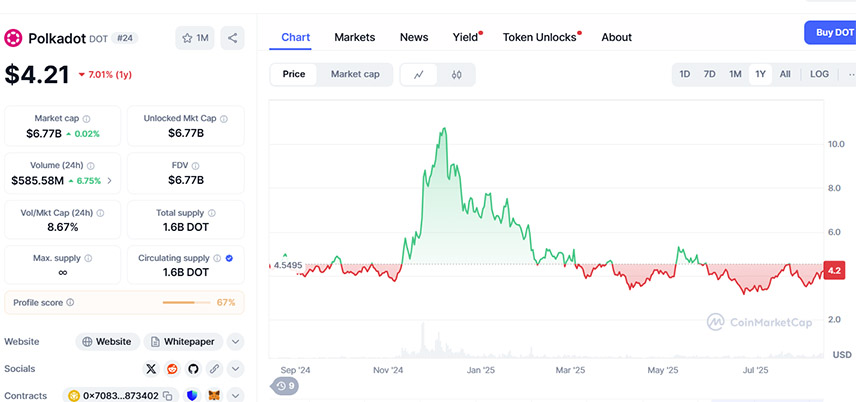Click the #24 rank badge
This screenshot has width=856, height=402.
pos(125,38)
